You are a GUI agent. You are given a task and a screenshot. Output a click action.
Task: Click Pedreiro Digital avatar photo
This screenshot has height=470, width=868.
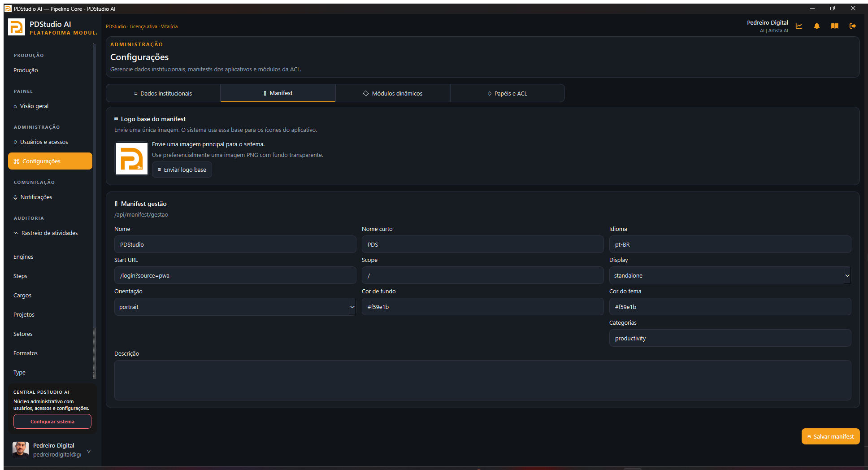tap(21, 449)
